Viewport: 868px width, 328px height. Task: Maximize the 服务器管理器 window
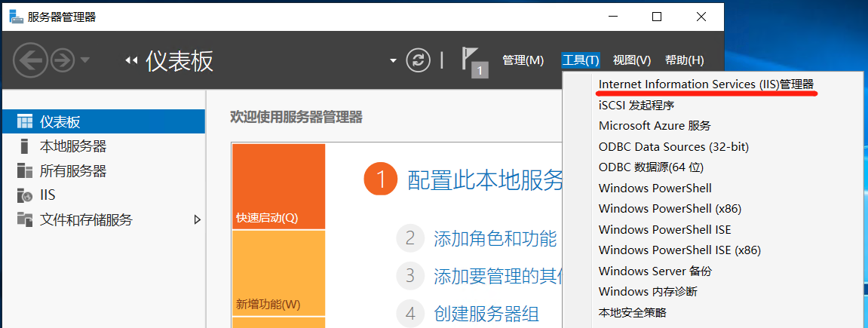pos(657,17)
